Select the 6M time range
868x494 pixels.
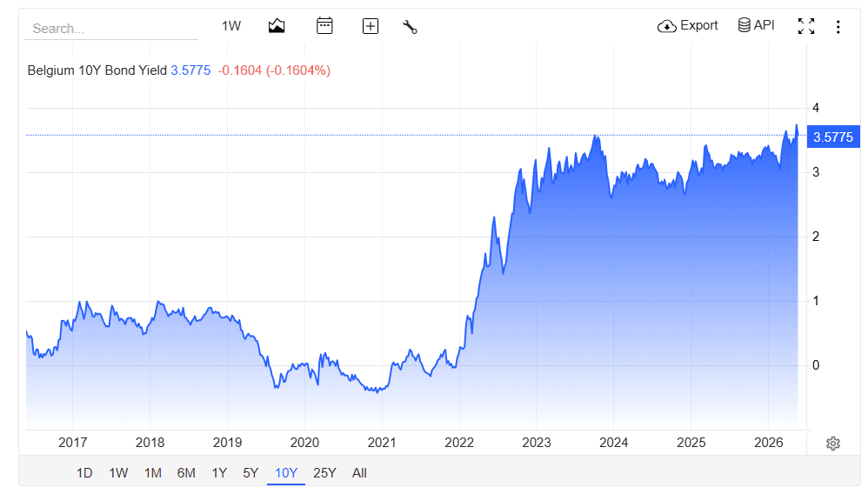tap(186, 473)
